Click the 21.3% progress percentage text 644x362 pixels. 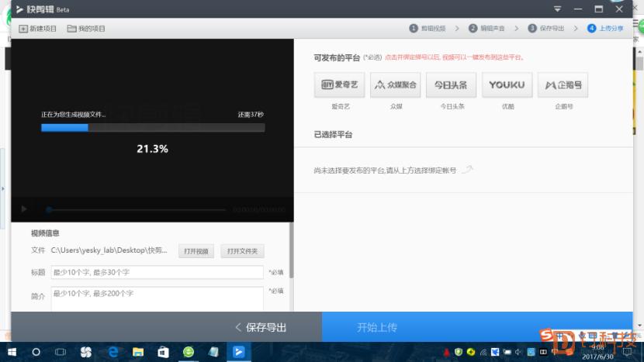152,149
